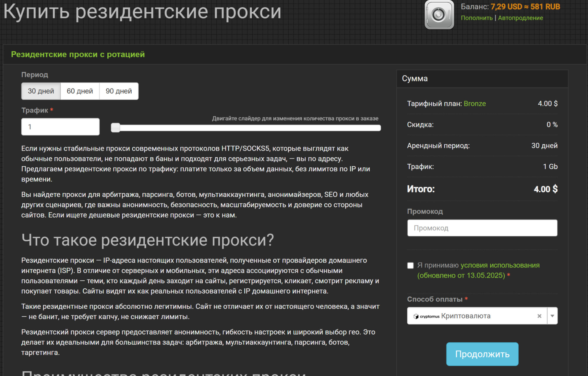Image resolution: width=588 pixels, height=376 pixels.
Task: Open the Резидентские прокси с ротацией section
Action: (78, 54)
